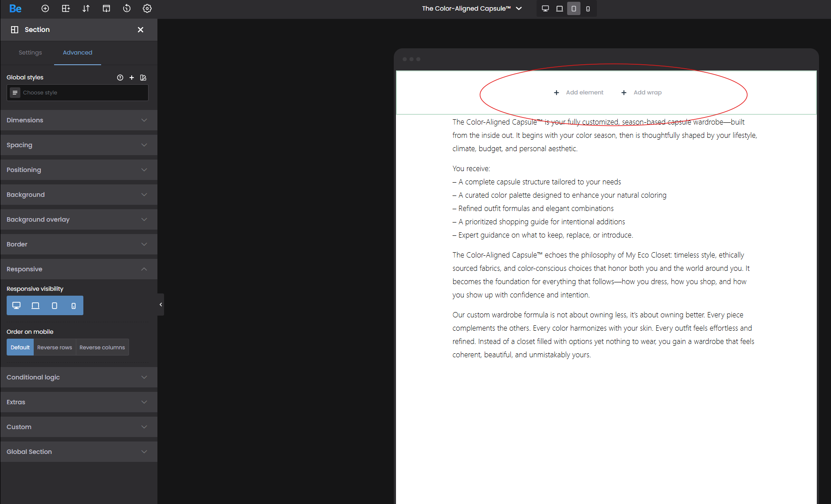
Task: Click the Be logo icon
Action: point(16,8)
